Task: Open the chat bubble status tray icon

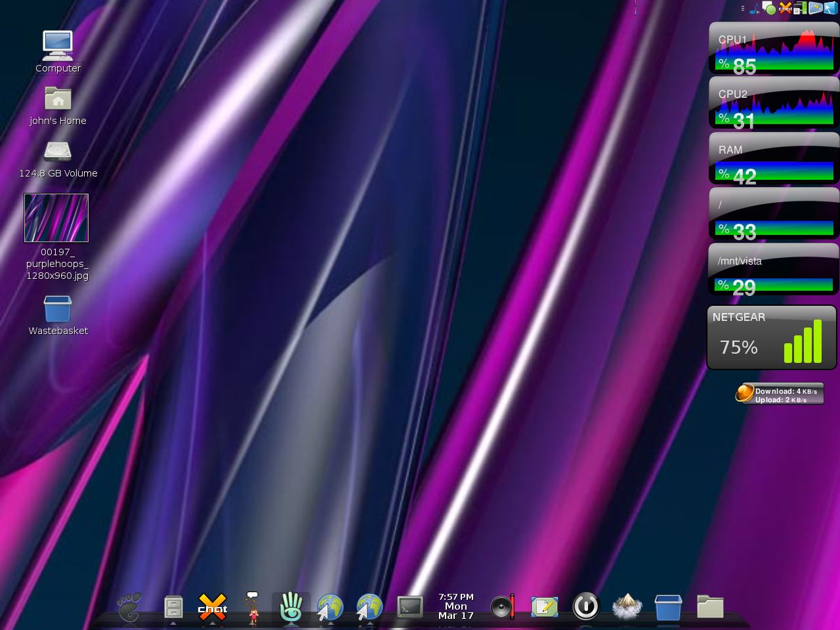Action: click(x=769, y=9)
